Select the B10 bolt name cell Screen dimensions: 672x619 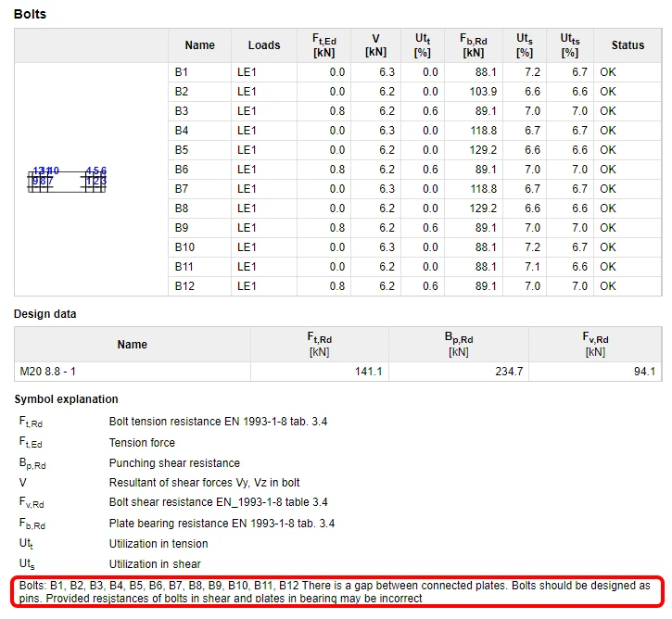(x=199, y=247)
